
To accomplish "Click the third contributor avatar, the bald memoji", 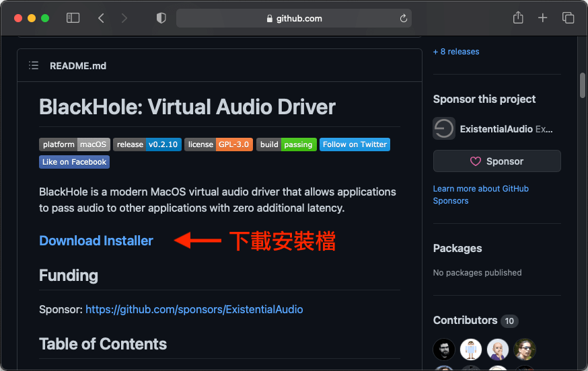I will (x=498, y=349).
